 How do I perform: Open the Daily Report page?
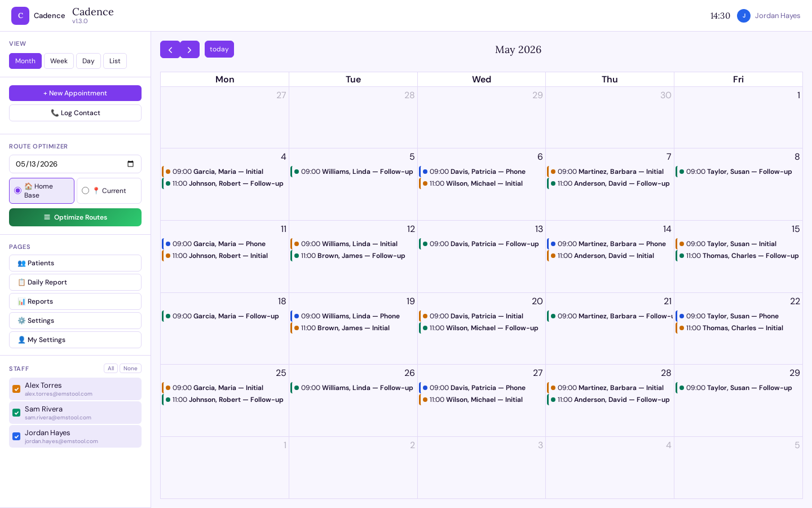[75, 282]
